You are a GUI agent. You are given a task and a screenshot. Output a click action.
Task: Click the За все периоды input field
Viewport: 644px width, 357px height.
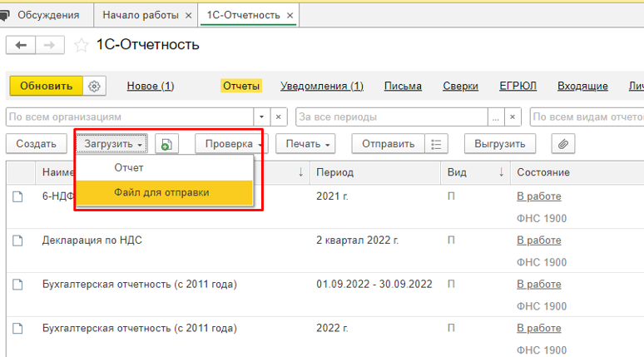click(x=392, y=117)
